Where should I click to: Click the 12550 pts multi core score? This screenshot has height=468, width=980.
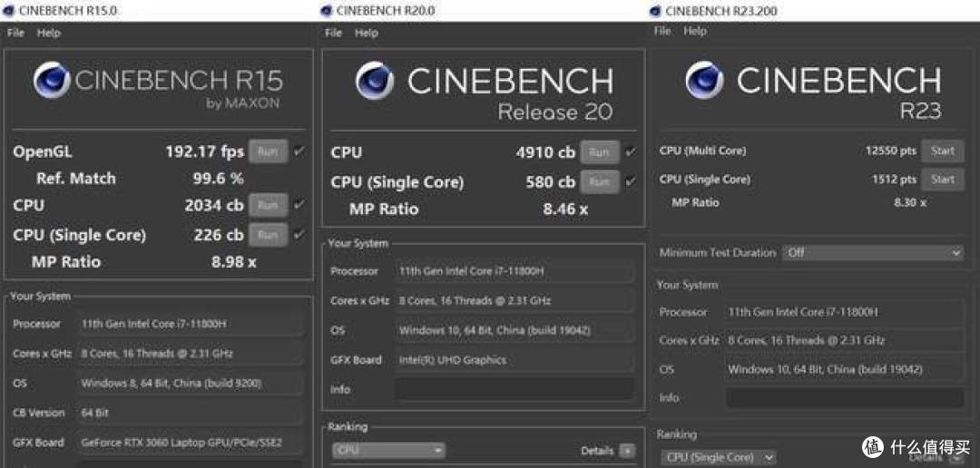coord(891,151)
